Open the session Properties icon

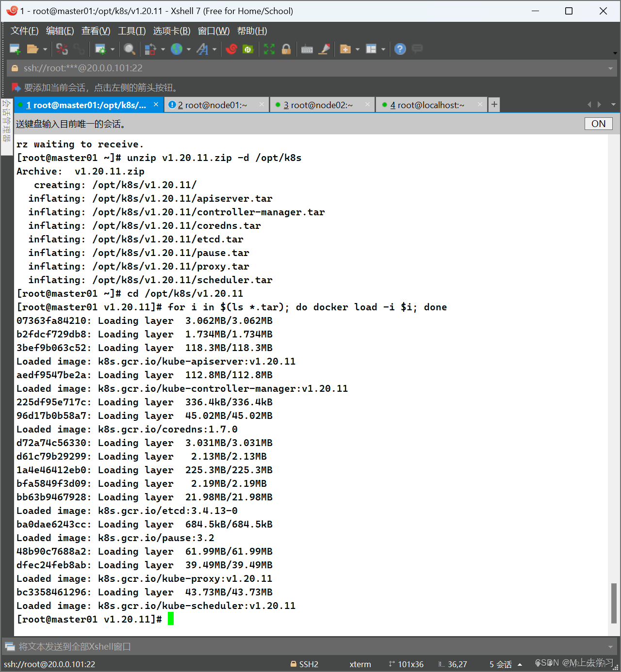click(x=100, y=49)
